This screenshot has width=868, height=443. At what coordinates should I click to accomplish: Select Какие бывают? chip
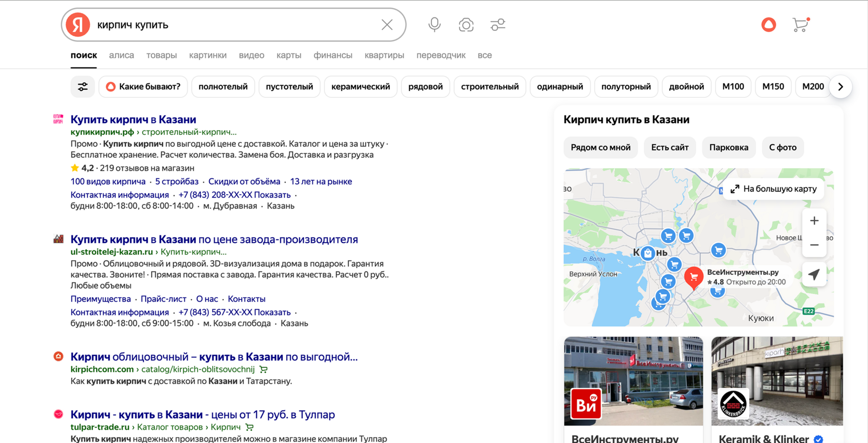point(143,87)
